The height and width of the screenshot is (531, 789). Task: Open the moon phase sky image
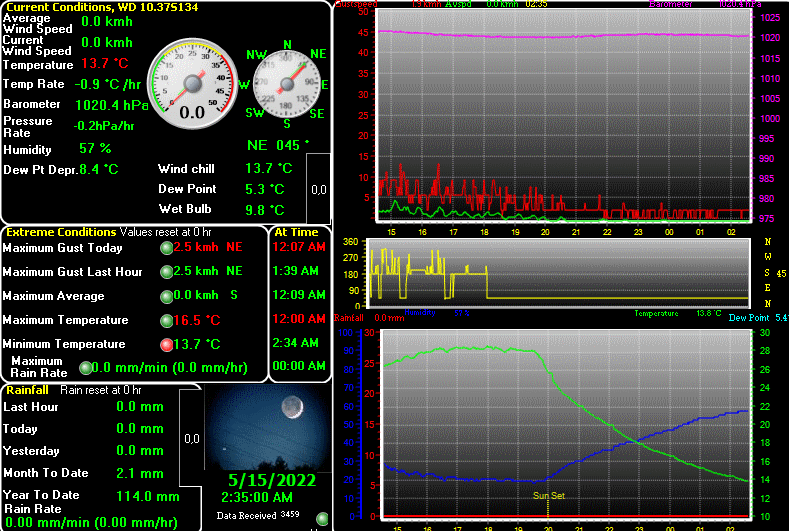[268, 428]
